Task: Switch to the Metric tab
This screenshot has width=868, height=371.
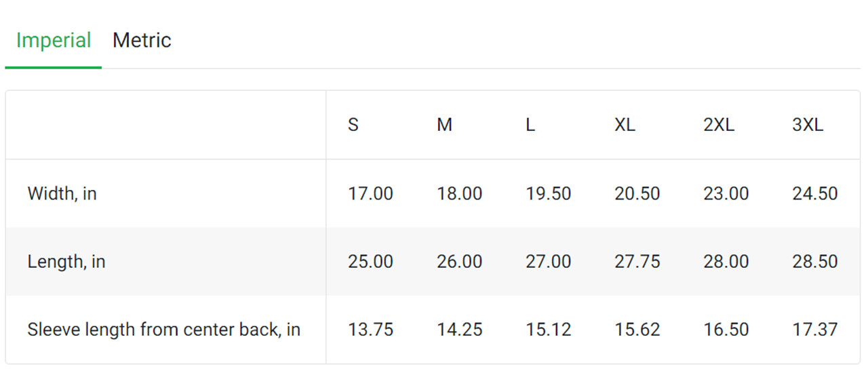Action: click(142, 41)
